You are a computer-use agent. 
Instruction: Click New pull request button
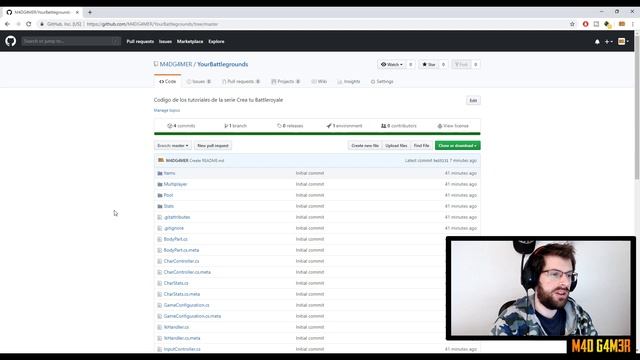(213, 146)
